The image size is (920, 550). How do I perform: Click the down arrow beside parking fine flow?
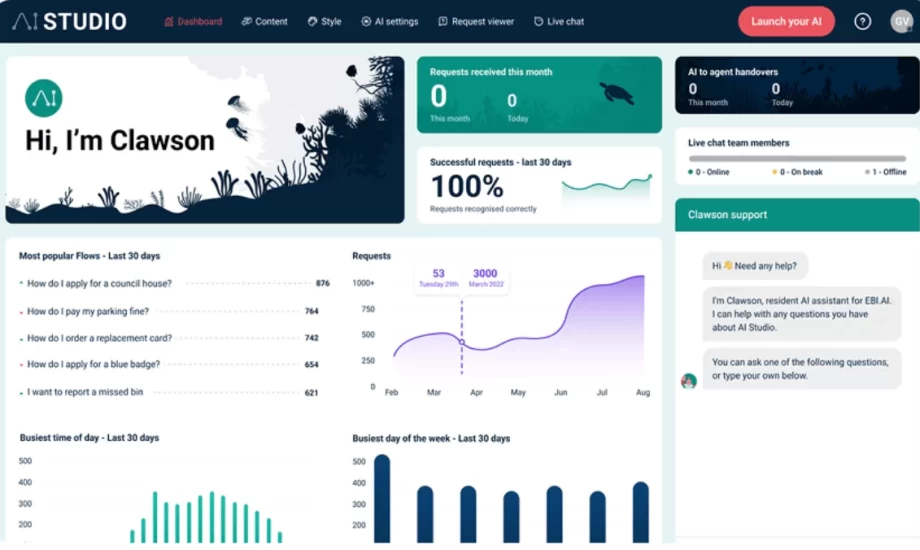[21, 312]
